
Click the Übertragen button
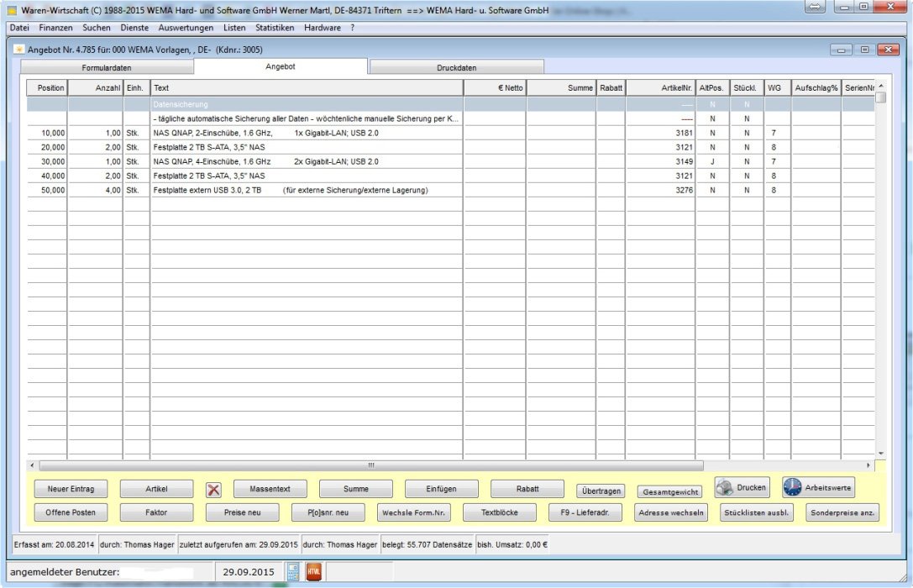point(601,491)
